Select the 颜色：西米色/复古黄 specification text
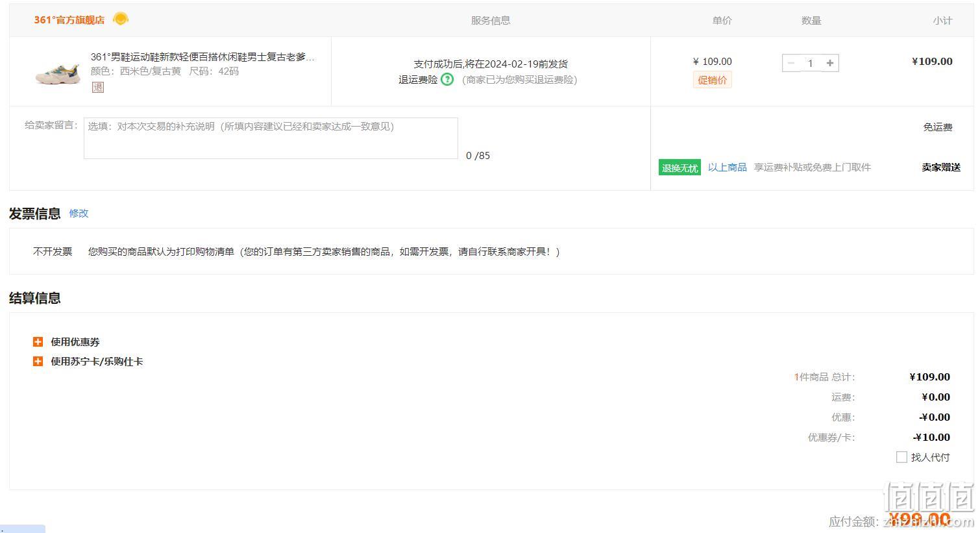 pos(136,71)
